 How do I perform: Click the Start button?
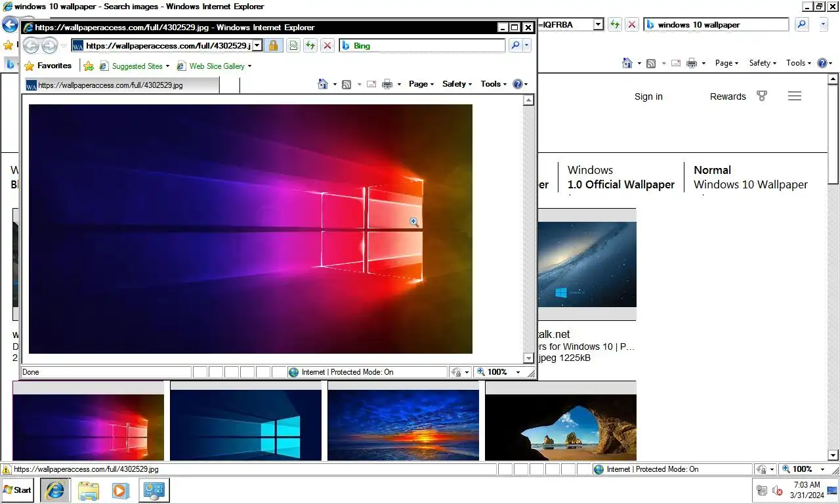(x=18, y=490)
